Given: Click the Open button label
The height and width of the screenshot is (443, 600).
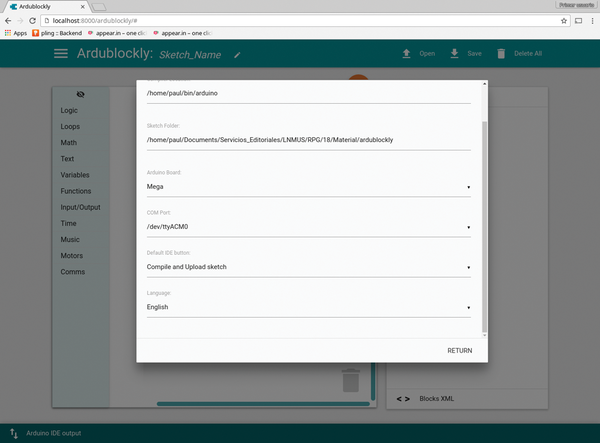Looking at the screenshot, I should point(427,54).
